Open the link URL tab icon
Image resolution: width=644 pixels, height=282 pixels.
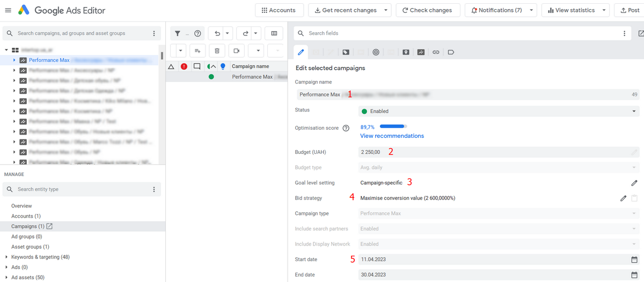click(436, 52)
